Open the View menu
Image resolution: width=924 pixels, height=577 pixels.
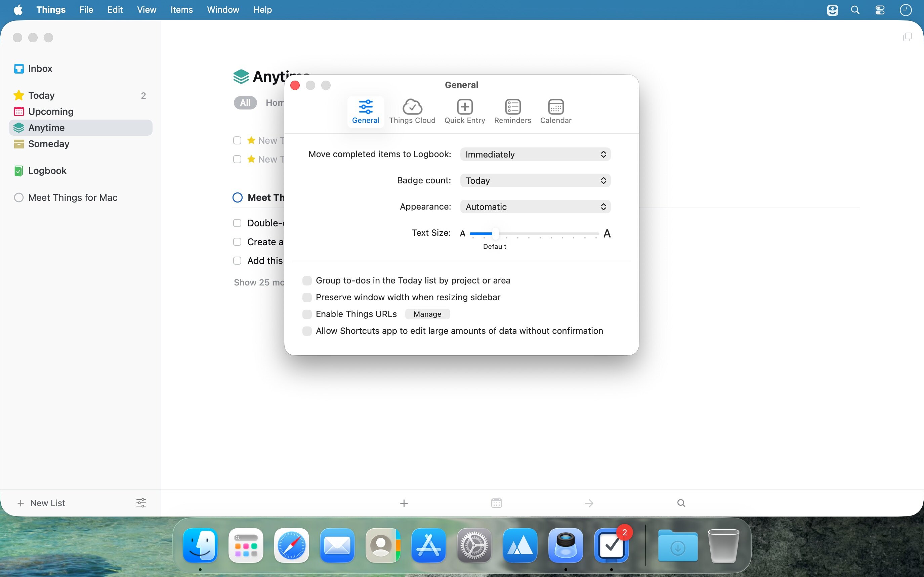[146, 9]
